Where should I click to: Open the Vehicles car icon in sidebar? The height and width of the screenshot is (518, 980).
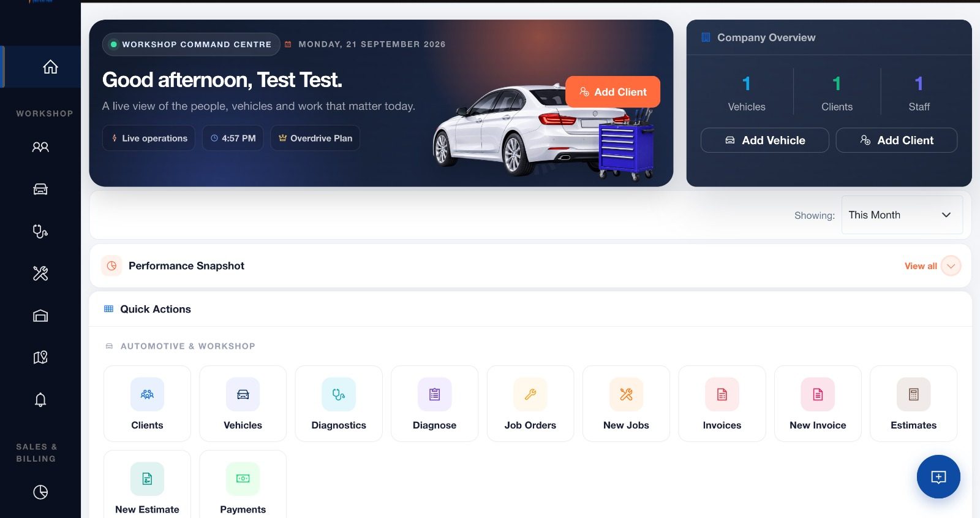click(40, 189)
